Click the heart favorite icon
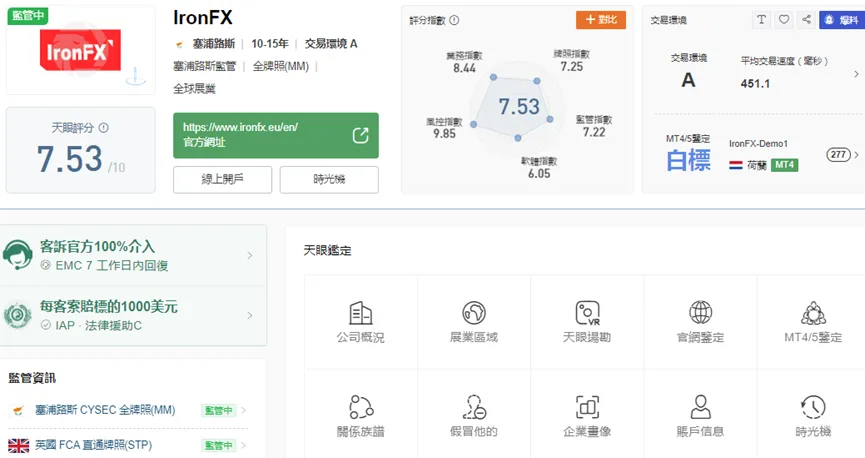Viewport: 865px width, 458px height. (x=784, y=20)
